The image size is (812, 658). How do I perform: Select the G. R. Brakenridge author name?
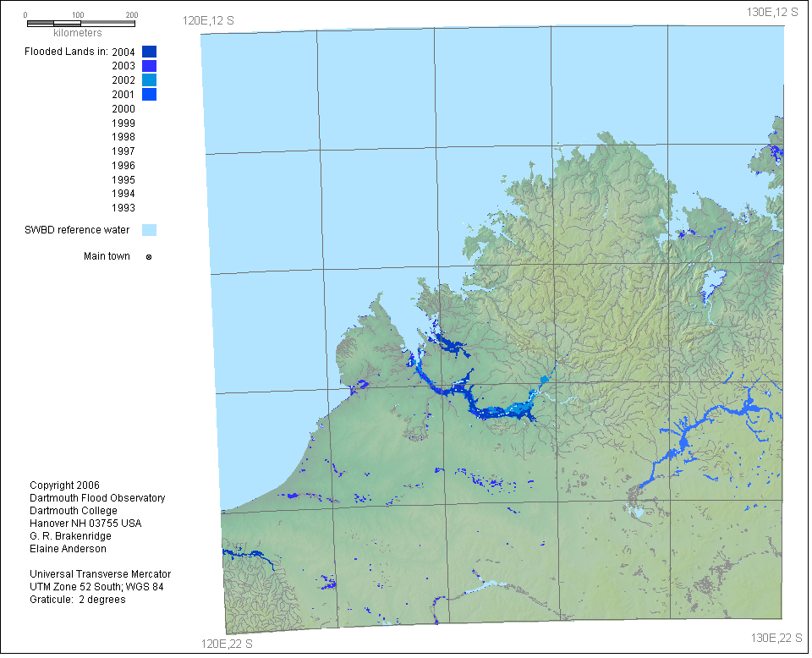(x=70, y=536)
